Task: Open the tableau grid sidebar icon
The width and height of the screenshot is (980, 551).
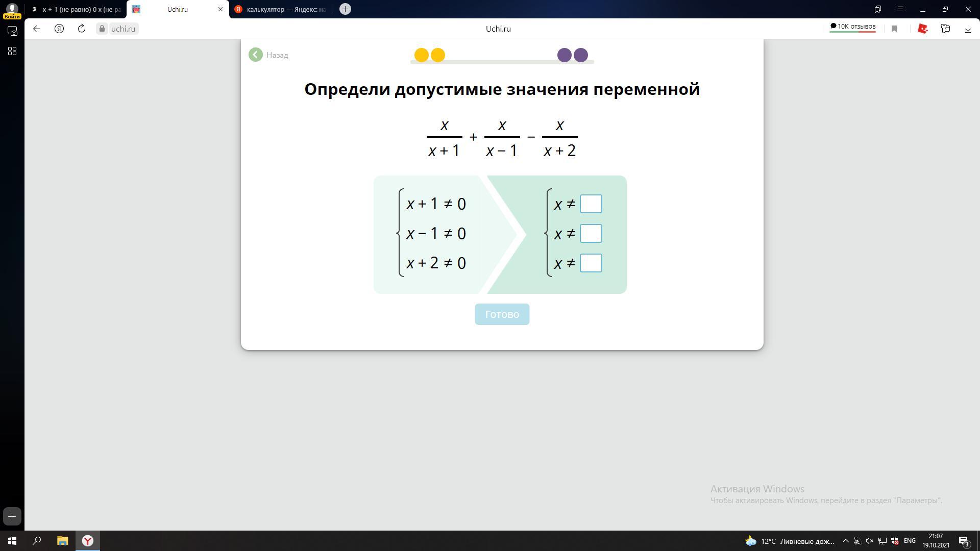Action: coord(12,51)
